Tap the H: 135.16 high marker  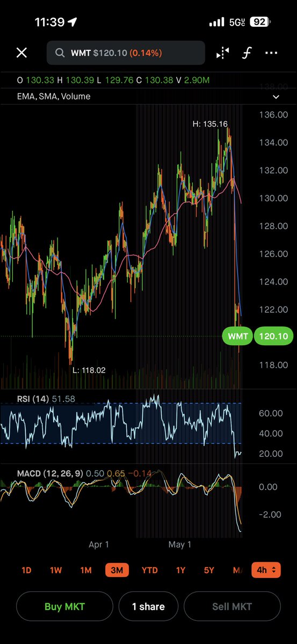(210, 124)
